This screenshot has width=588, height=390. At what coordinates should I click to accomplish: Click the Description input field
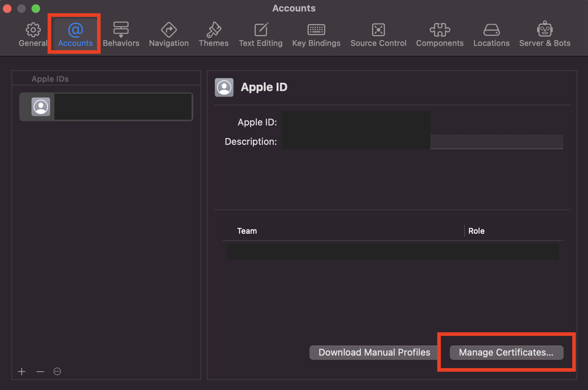click(423, 142)
